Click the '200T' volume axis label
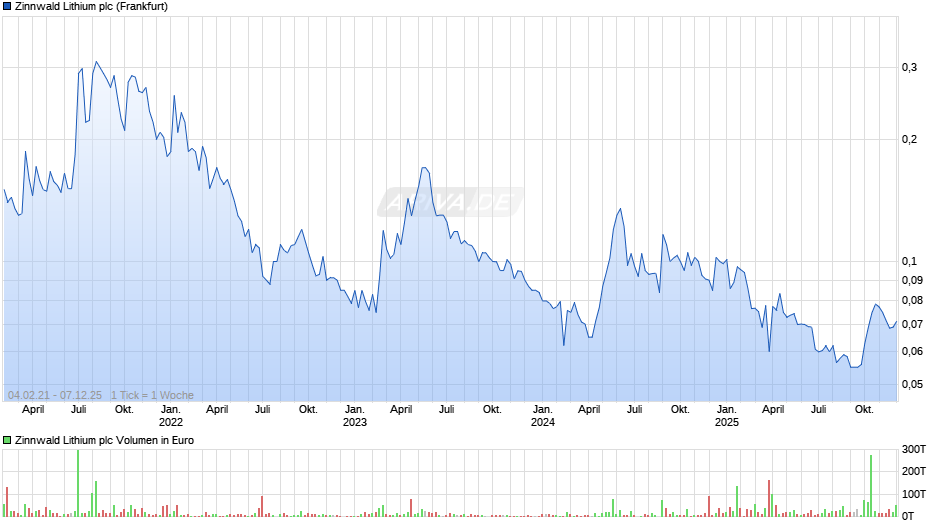The width and height of the screenshot is (940, 526). (x=914, y=471)
